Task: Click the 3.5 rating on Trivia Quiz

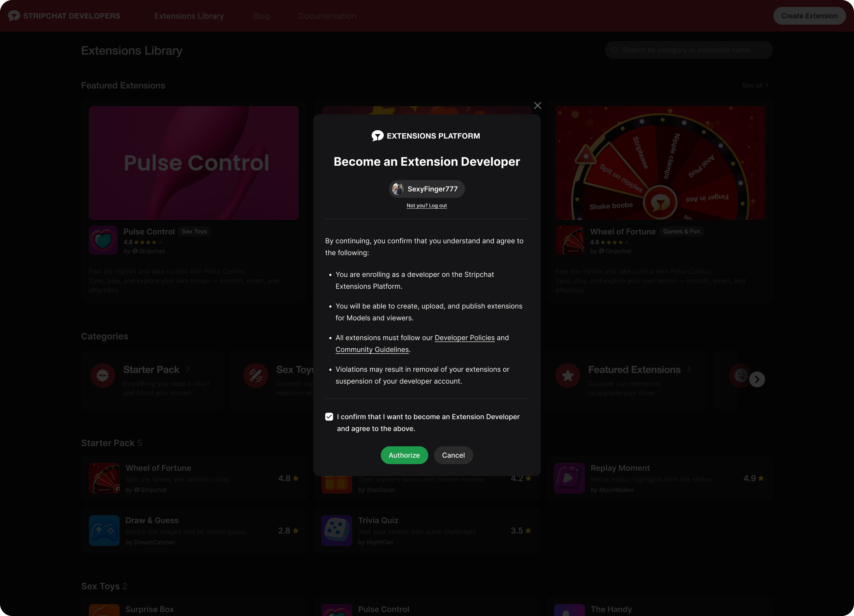Action: 521,530
